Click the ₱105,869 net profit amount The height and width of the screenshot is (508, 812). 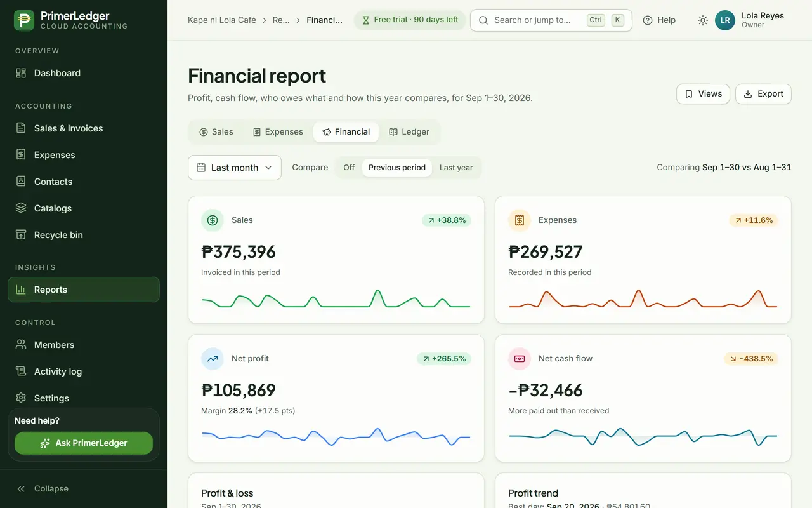[x=239, y=391]
